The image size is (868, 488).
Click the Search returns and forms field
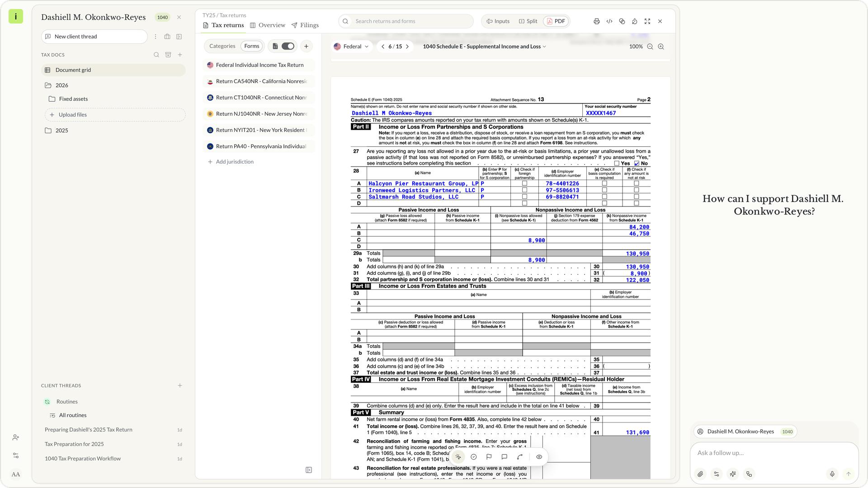click(406, 21)
